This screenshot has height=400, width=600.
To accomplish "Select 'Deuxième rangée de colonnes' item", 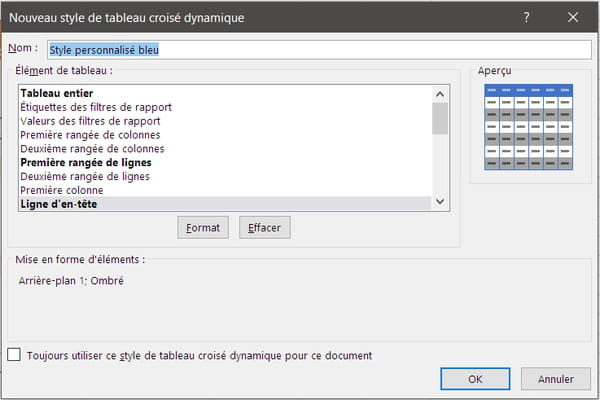I will coord(226,149).
